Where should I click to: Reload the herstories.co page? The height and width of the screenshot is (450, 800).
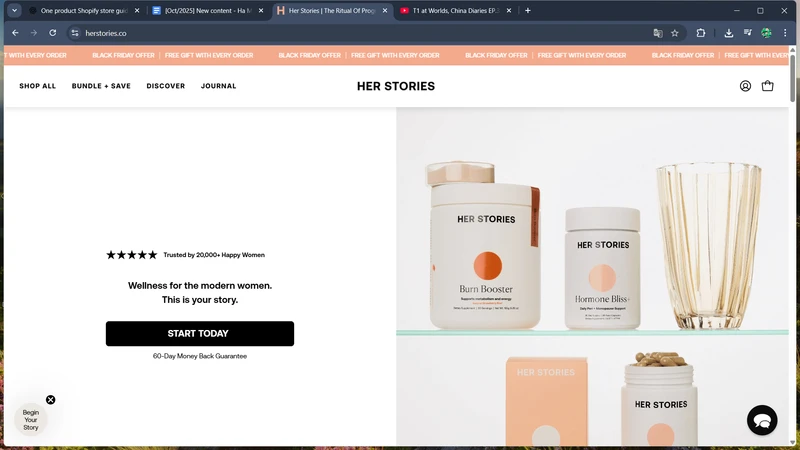(x=53, y=33)
